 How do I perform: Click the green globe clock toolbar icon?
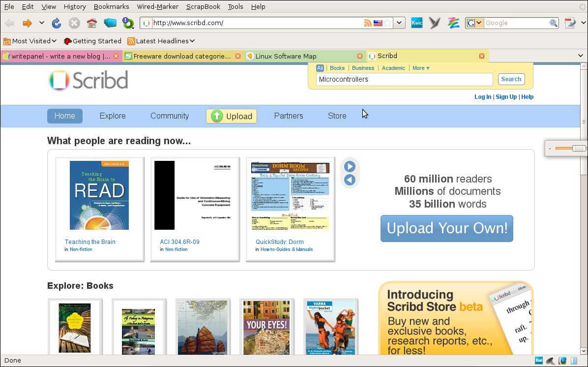[x=128, y=23]
